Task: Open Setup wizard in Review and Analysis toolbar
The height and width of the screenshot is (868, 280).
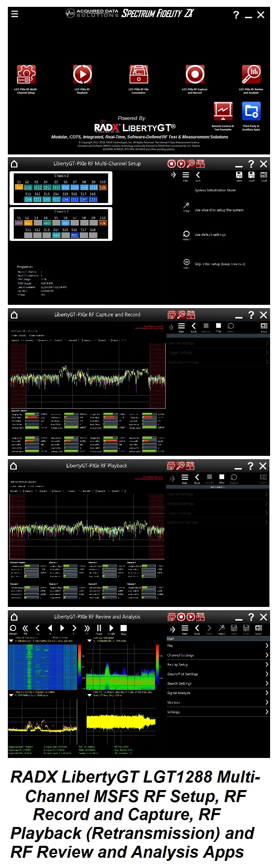Action: pyautogui.click(x=222, y=629)
